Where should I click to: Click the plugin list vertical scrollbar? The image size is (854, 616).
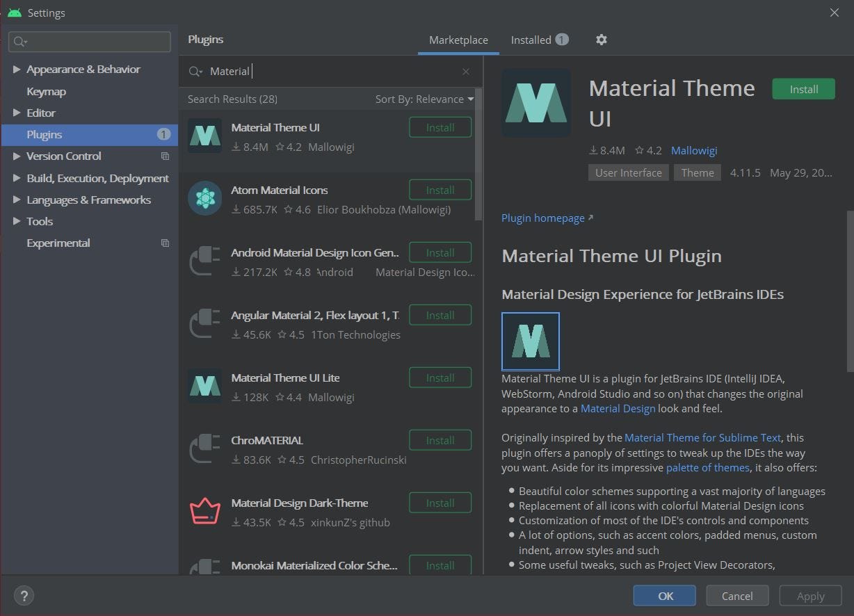tap(478, 154)
